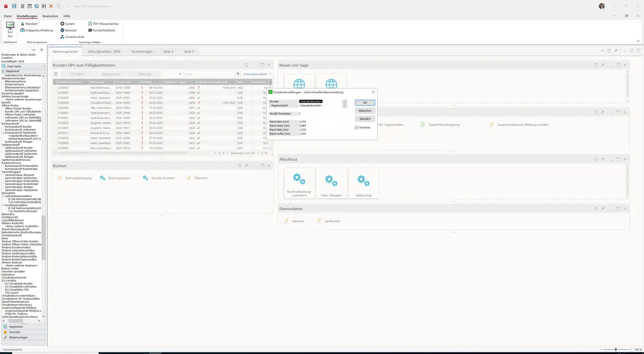The image size is (644, 354).
Task: Open the Daten-Übergabe tile
Action: pyautogui.click(x=331, y=183)
